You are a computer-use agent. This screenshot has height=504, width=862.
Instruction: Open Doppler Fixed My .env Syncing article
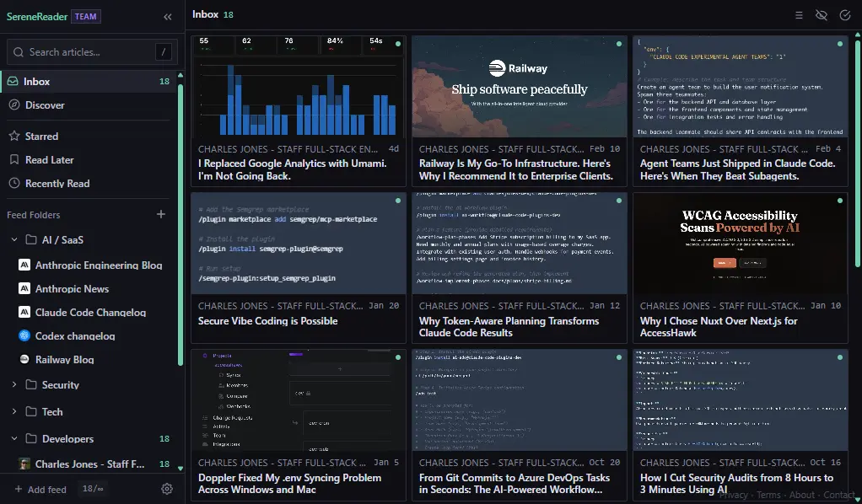click(289, 484)
